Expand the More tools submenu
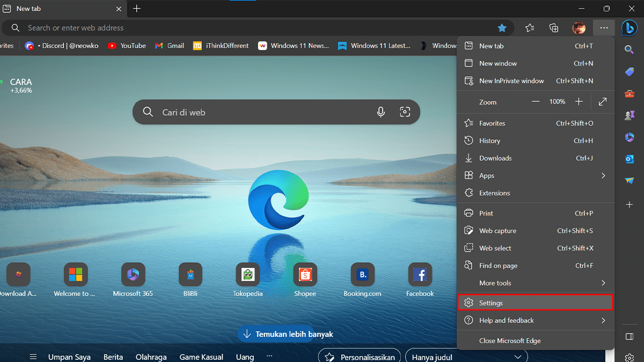The width and height of the screenshot is (644, 362). pos(535,283)
